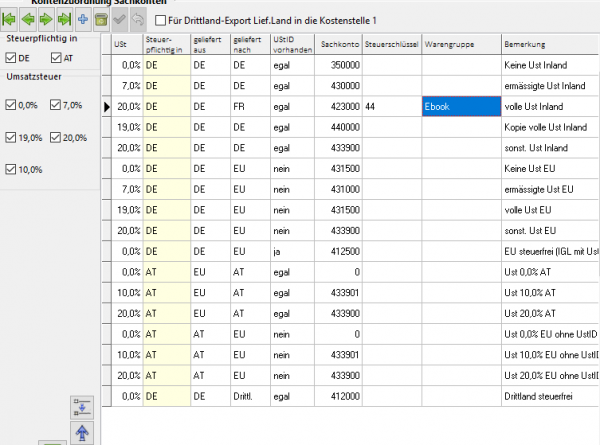Click the Sachkonto column header
This screenshot has height=445, width=600.
pyautogui.click(x=340, y=45)
